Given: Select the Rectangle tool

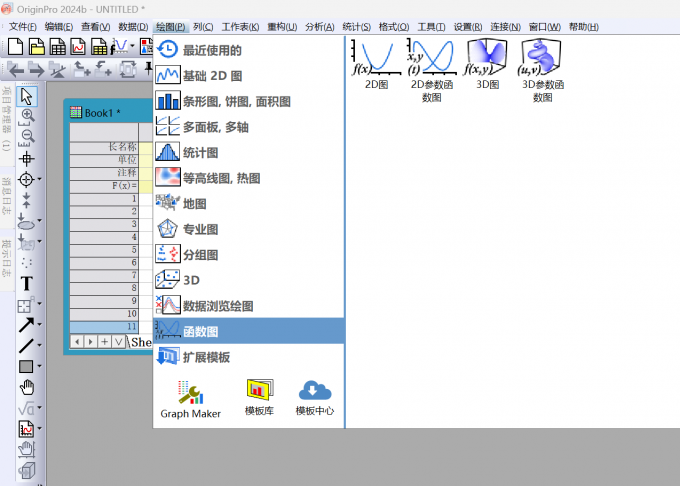Looking at the screenshot, I should [x=26, y=366].
